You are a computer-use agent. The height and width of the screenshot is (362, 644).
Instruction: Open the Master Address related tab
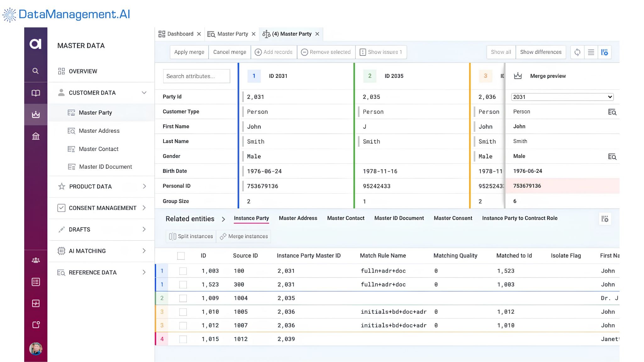[x=298, y=218]
